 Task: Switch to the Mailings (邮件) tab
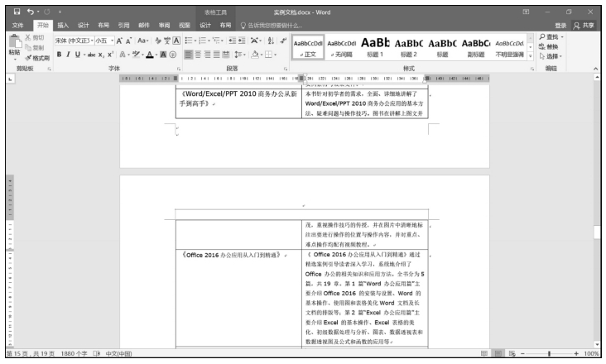coord(144,26)
